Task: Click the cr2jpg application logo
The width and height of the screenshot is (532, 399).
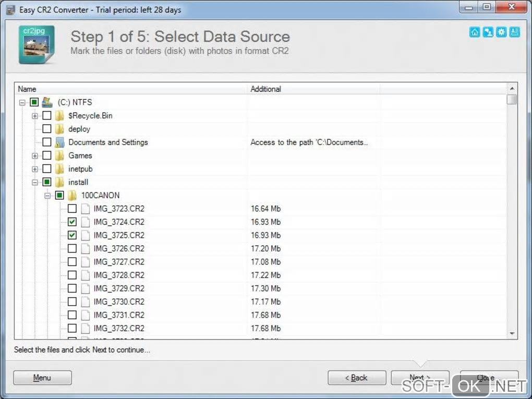Action: [37, 44]
